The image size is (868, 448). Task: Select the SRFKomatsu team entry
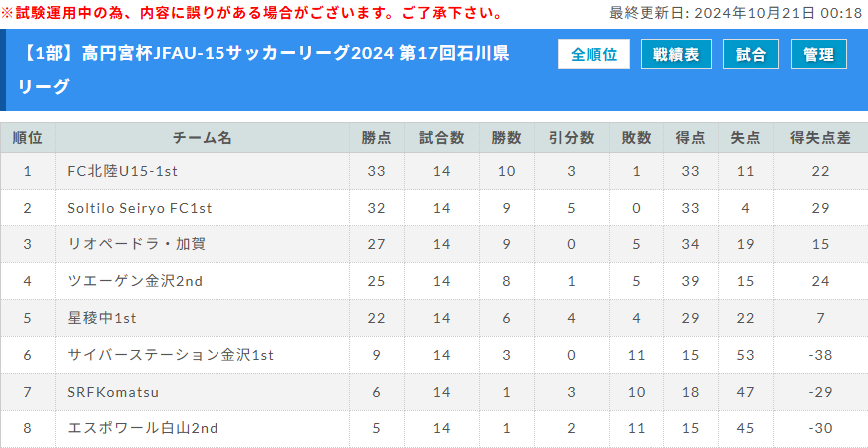tap(113, 392)
